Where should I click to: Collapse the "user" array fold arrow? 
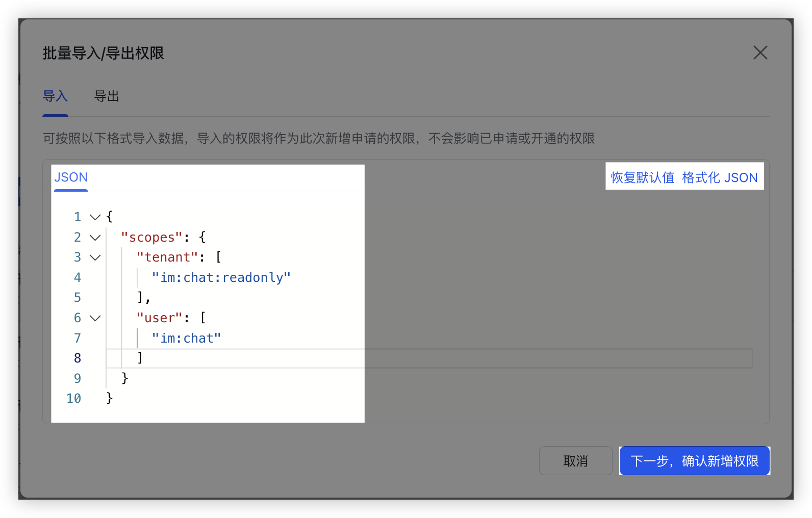click(95, 318)
